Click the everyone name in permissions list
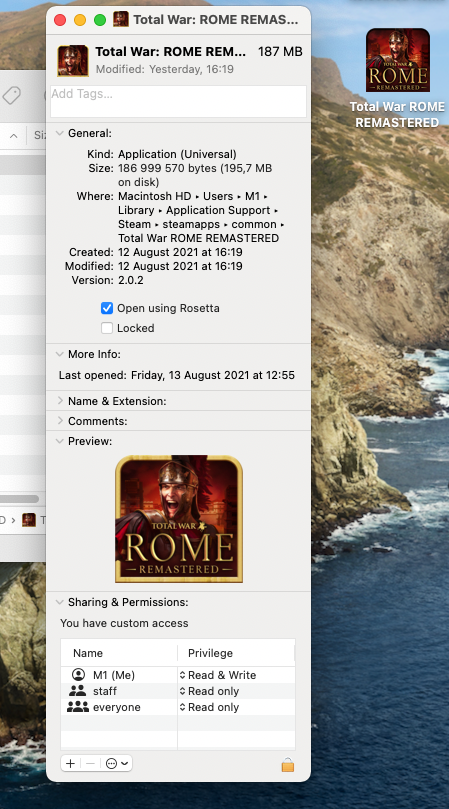The image size is (449, 809). click(x=117, y=707)
